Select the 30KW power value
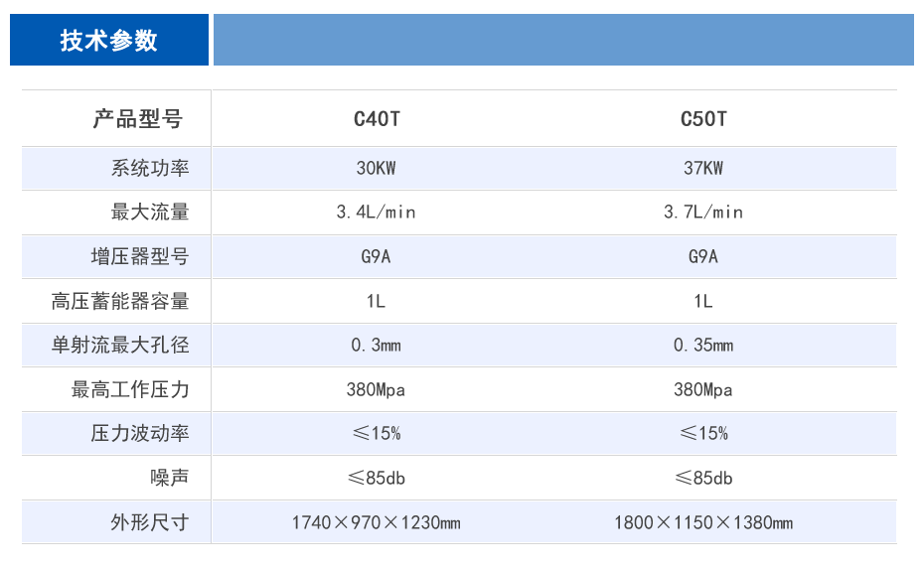 coord(376,168)
